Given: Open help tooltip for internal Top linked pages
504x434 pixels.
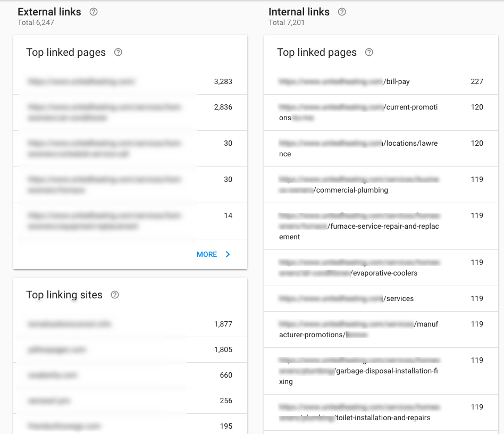Looking at the screenshot, I should pyautogui.click(x=369, y=52).
